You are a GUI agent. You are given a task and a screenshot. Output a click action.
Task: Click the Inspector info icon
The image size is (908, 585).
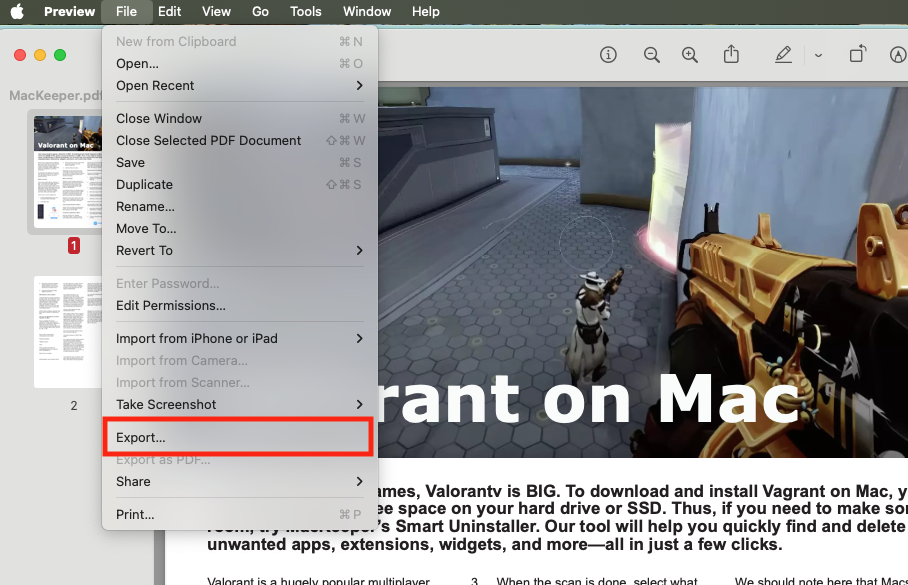pos(608,55)
